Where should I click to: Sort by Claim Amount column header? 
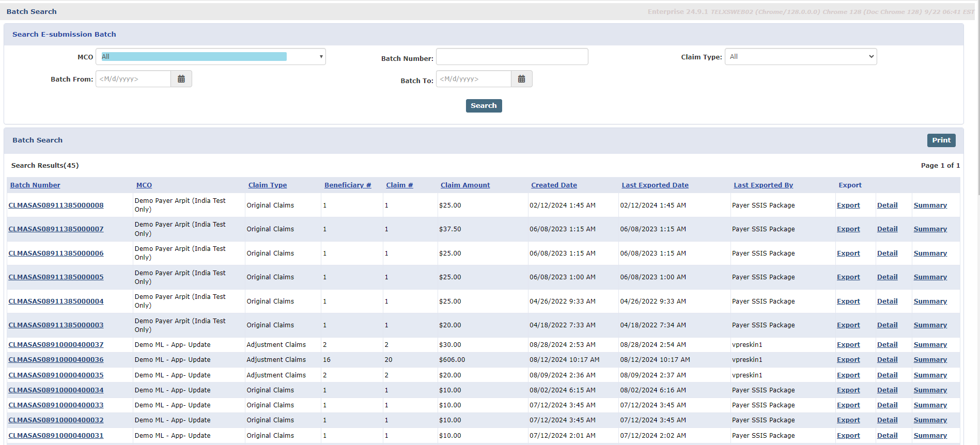coord(465,185)
